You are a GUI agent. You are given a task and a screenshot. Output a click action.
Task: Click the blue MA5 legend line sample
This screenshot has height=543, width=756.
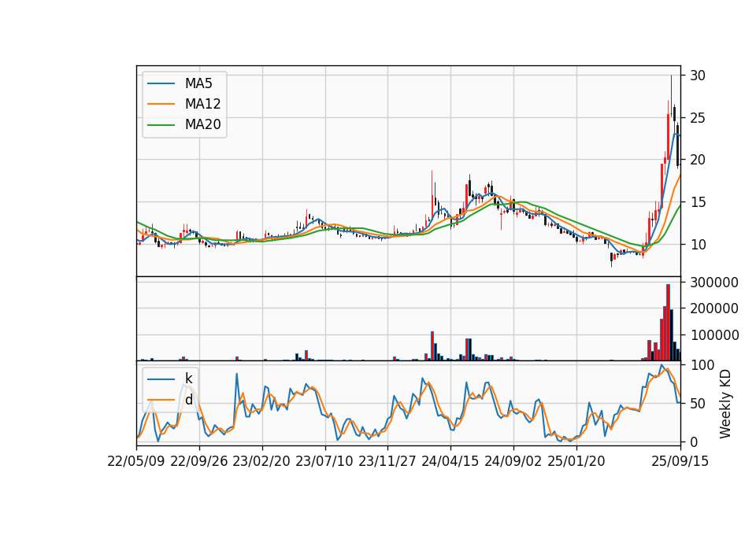pyautogui.click(x=161, y=84)
